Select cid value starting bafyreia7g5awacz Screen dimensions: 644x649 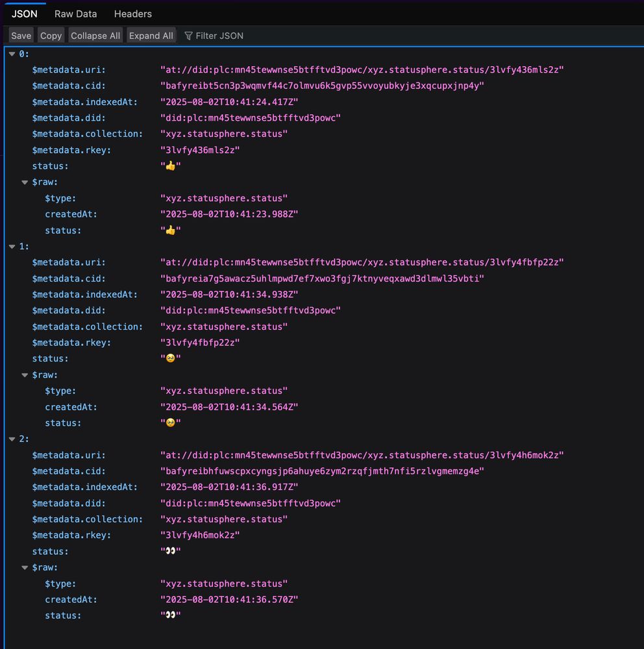click(322, 278)
